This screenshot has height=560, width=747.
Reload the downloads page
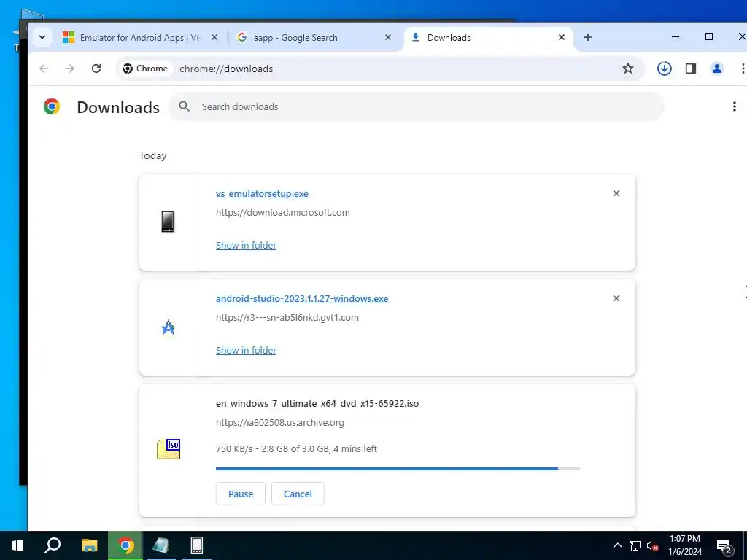[96, 69]
